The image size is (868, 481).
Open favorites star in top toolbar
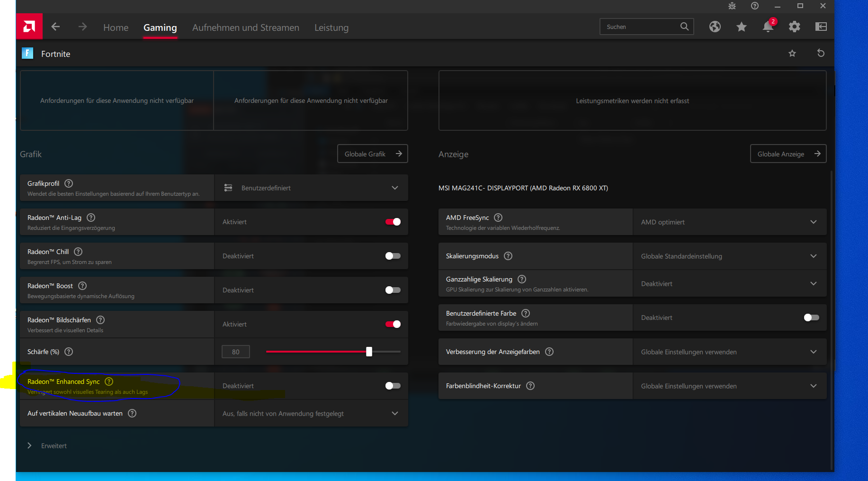coord(742,27)
